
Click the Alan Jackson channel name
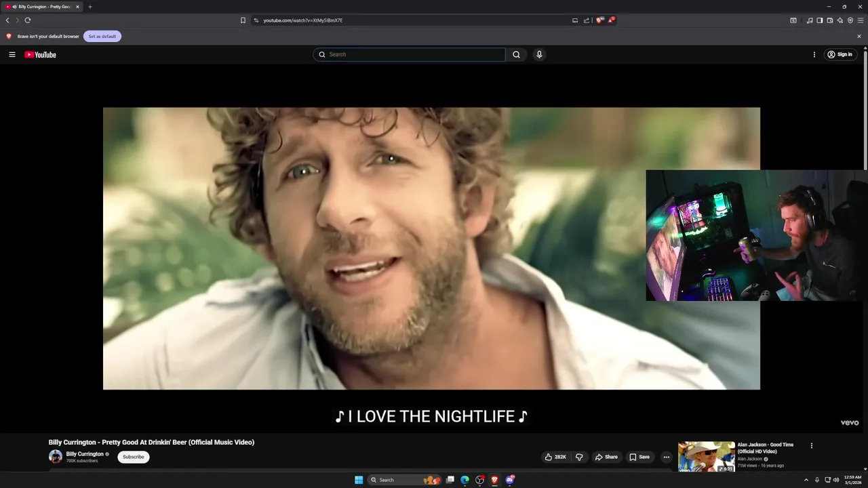click(750, 459)
